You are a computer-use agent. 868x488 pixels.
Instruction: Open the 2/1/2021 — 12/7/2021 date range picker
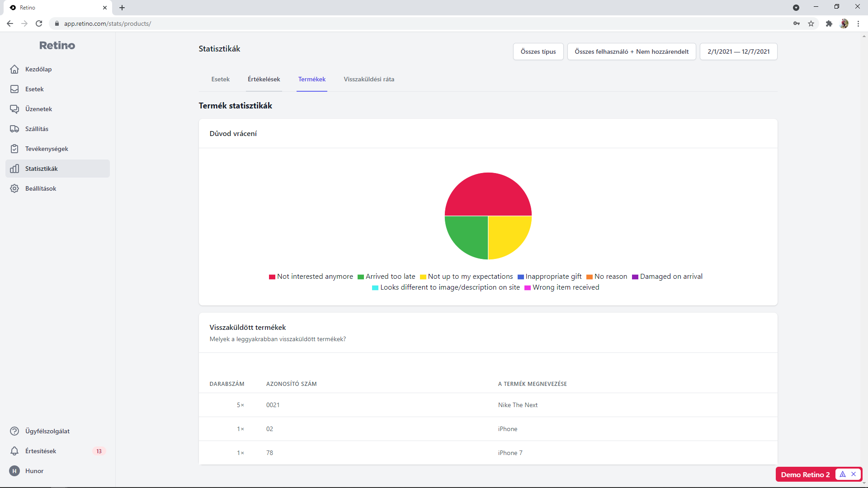pos(738,52)
